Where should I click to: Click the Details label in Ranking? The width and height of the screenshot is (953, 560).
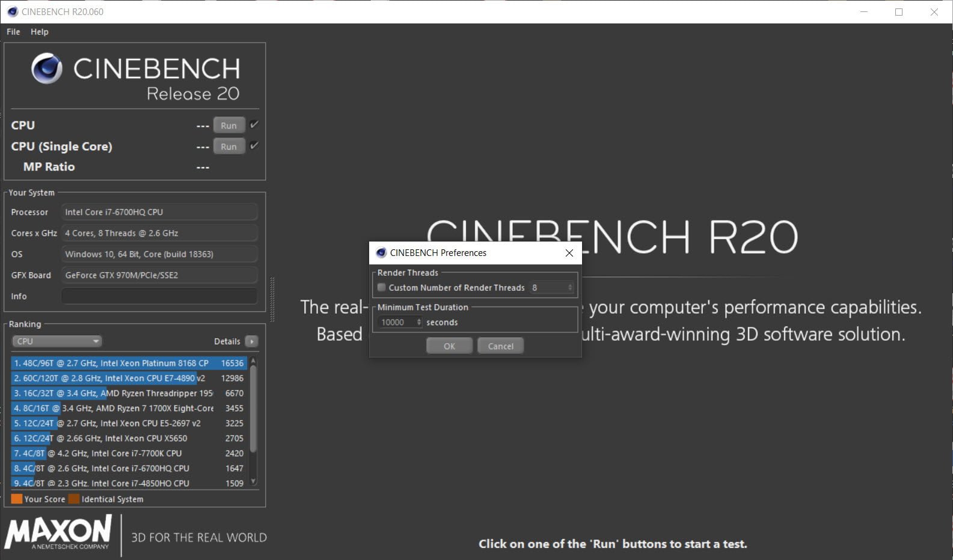tap(227, 341)
